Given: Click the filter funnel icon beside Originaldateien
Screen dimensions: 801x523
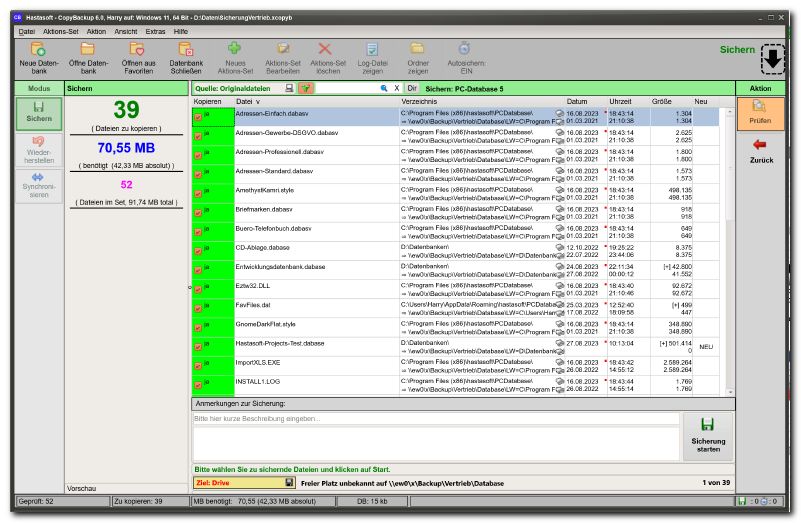Looking at the screenshot, I should coord(306,88).
